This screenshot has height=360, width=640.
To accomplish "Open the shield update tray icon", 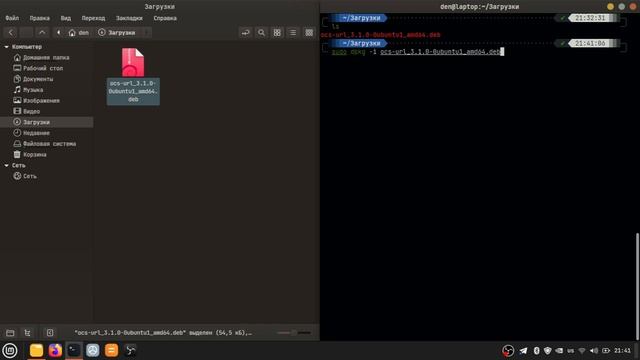I will click(548, 351).
